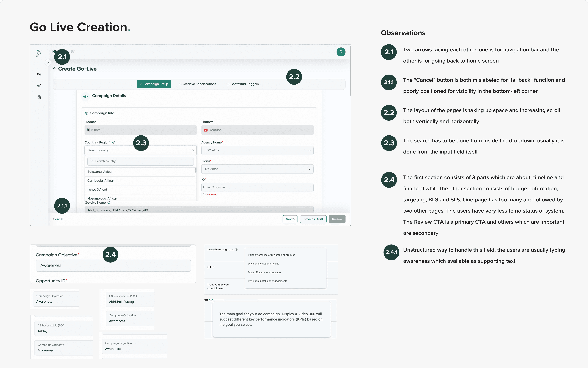Viewport: 588px width, 368px height.
Task: Open the broadcast signal sidebar icon
Action: pos(39,74)
